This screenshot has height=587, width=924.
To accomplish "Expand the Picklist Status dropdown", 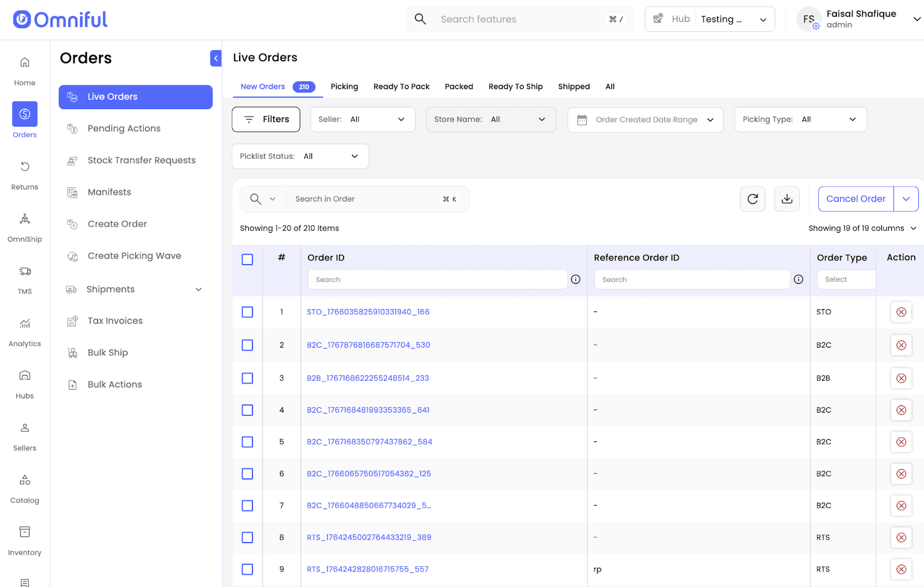I will coord(300,157).
